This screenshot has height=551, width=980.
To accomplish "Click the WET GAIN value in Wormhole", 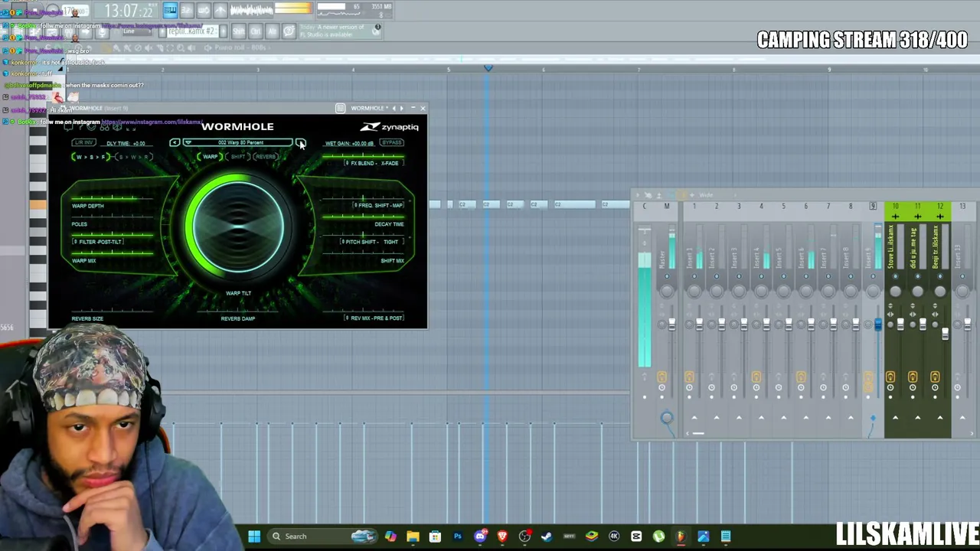I will pyautogui.click(x=349, y=143).
